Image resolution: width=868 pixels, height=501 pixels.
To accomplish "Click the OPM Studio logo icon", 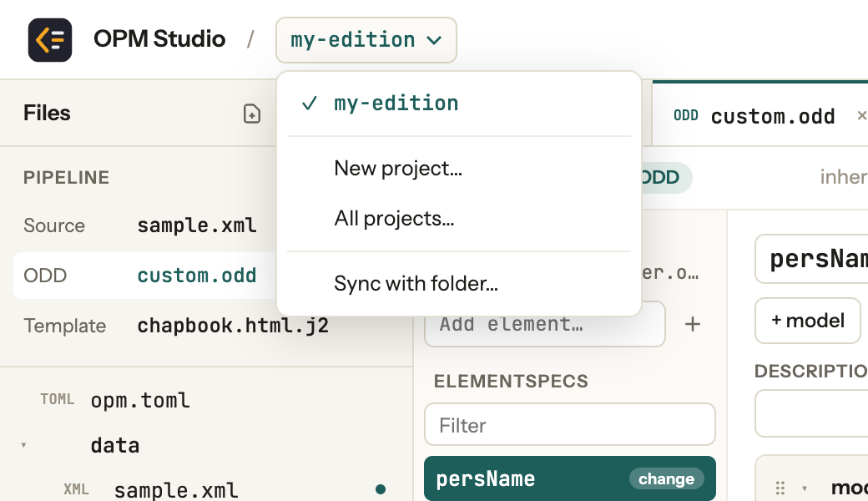I will pos(50,40).
